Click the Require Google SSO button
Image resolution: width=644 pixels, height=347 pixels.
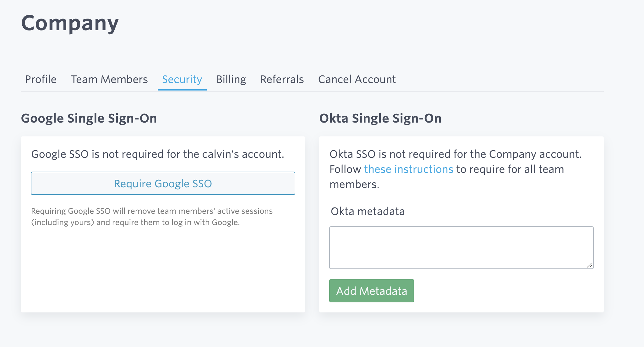[x=163, y=183]
